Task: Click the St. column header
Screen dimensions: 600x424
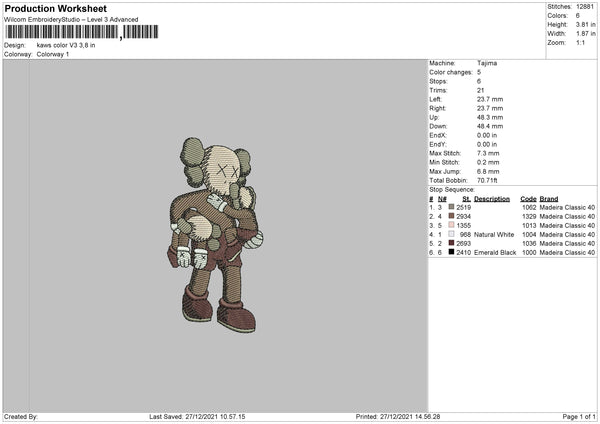Action: pyautogui.click(x=466, y=198)
